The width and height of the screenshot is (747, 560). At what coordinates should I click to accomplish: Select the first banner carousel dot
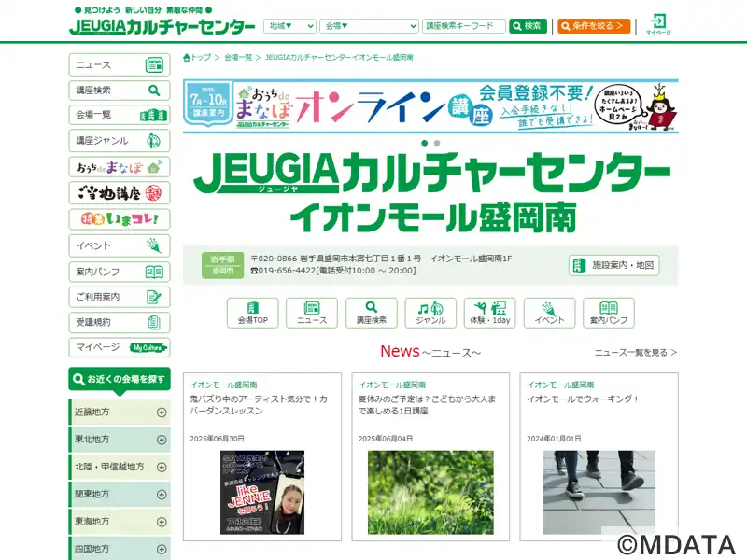(x=425, y=143)
